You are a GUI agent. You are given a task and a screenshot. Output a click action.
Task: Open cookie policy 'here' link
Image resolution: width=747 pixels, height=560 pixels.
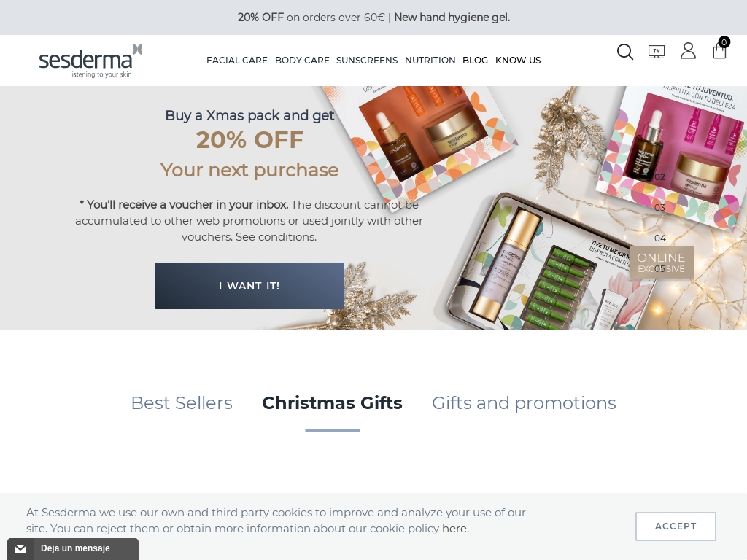[454, 529]
